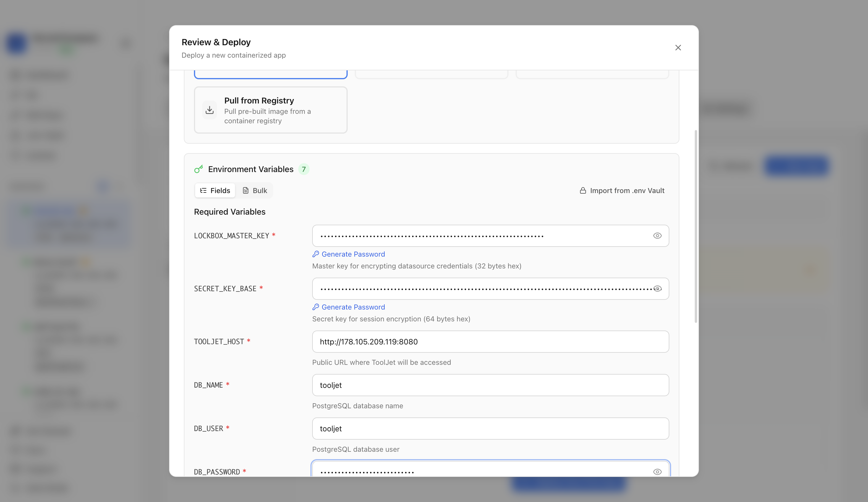Click the DB_NAME label
Viewport: 868px width, 502px height.
[x=208, y=385]
